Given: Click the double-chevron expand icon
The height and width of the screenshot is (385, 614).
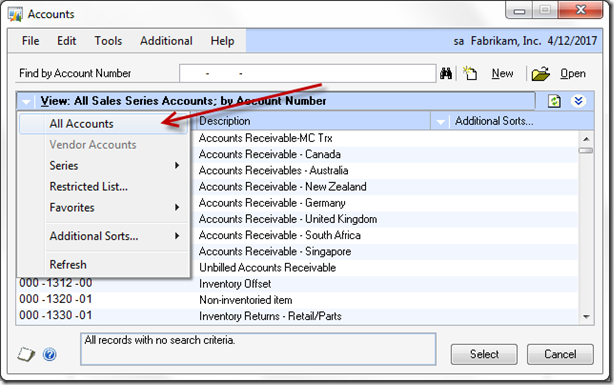Looking at the screenshot, I should [x=578, y=101].
